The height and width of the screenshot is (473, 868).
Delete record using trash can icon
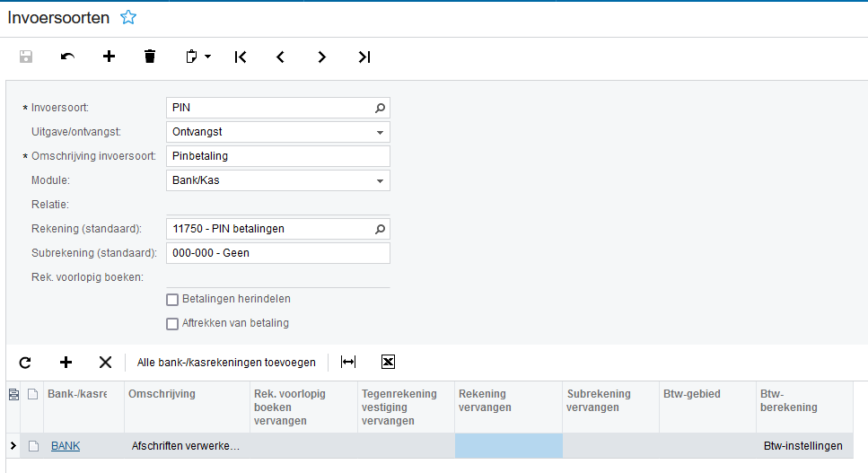[150, 57]
